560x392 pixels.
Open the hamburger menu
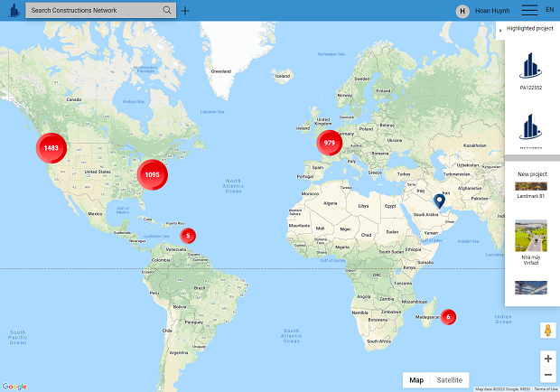tap(529, 10)
